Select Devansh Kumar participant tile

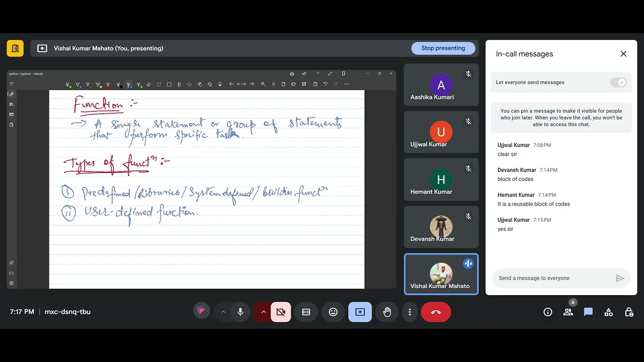[x=441, y=227]
